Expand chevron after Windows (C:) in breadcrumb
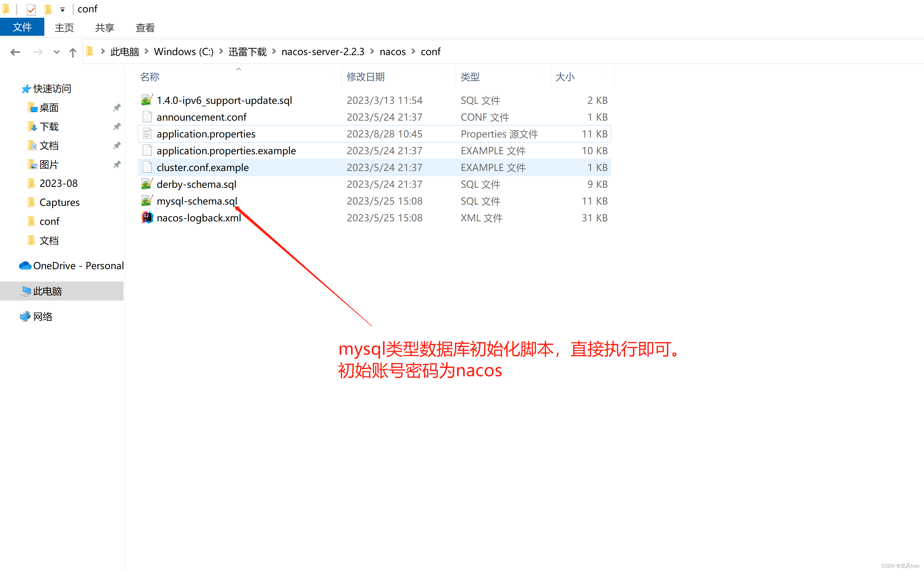 221,51
